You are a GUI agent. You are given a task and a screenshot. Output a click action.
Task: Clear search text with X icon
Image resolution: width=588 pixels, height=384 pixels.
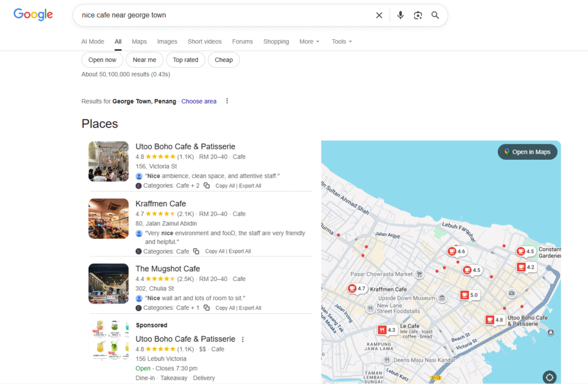coord(379,16)
